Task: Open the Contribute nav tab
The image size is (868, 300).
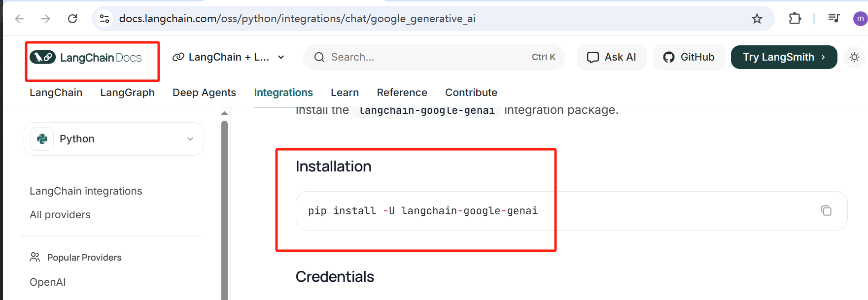Action: coord(471,93)
